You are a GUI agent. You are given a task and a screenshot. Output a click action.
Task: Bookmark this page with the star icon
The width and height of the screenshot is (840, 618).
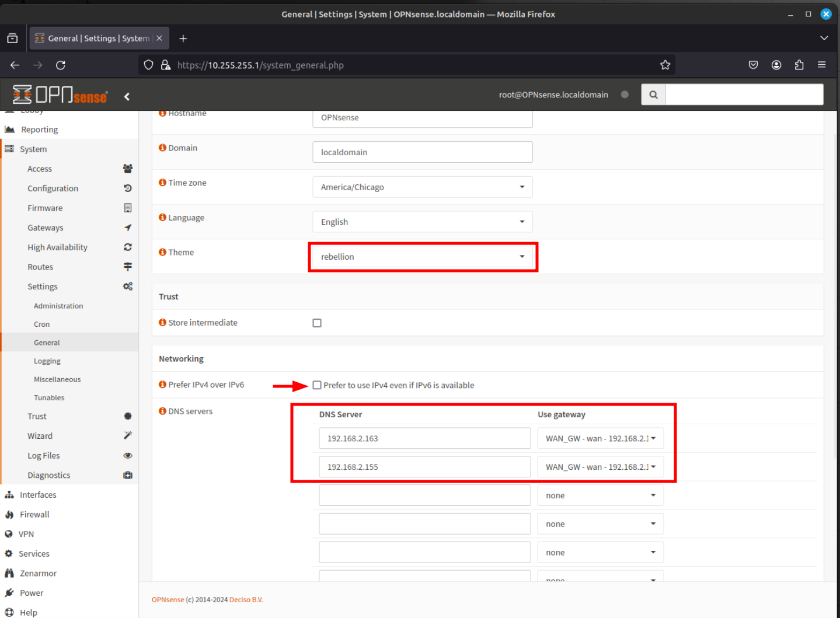[x=665, y=65]
